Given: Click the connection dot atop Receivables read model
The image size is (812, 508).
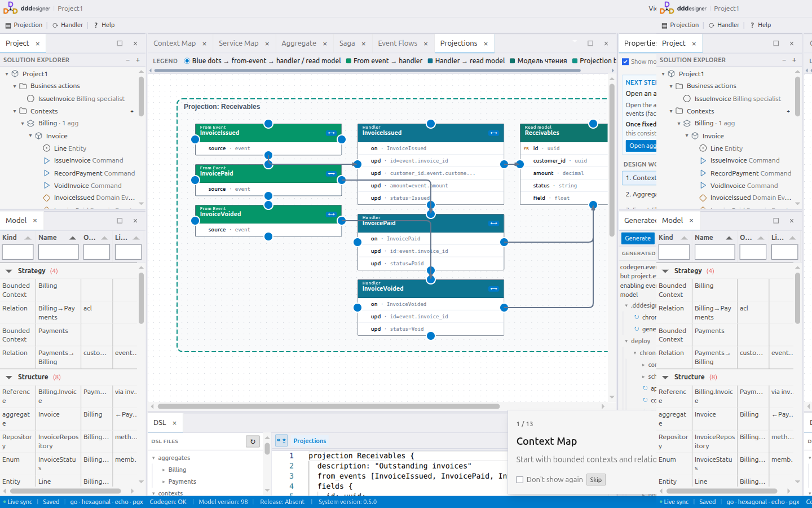Looking at the screenshot, I should click(x=593, y=124).
